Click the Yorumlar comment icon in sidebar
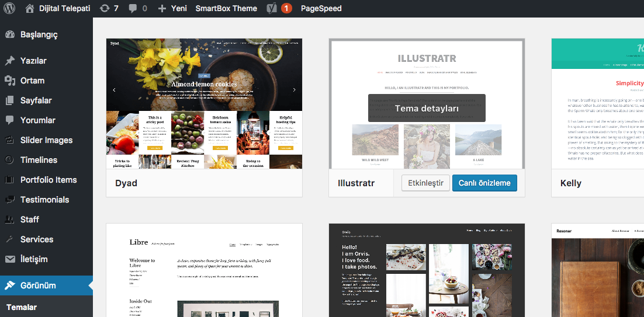Screen dimensions: 644x317 pos(10,120)
